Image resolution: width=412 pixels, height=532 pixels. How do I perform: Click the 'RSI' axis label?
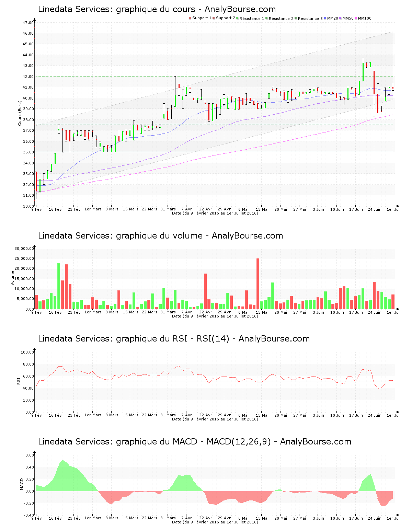[x=19, y=381]
